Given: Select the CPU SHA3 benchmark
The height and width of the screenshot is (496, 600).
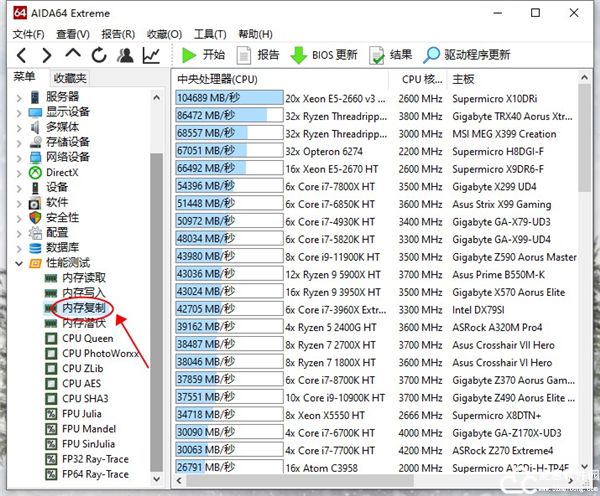Looking at the screenshot, I should point(85,399).
